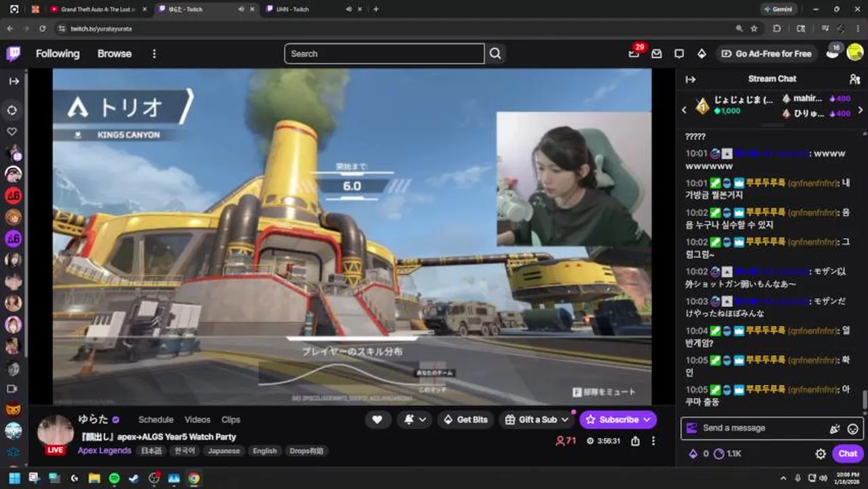Image resolution: width=868 pixels, height=489 pixels.
Task: Select the Japanese stream tag
Action: [223, 451]
